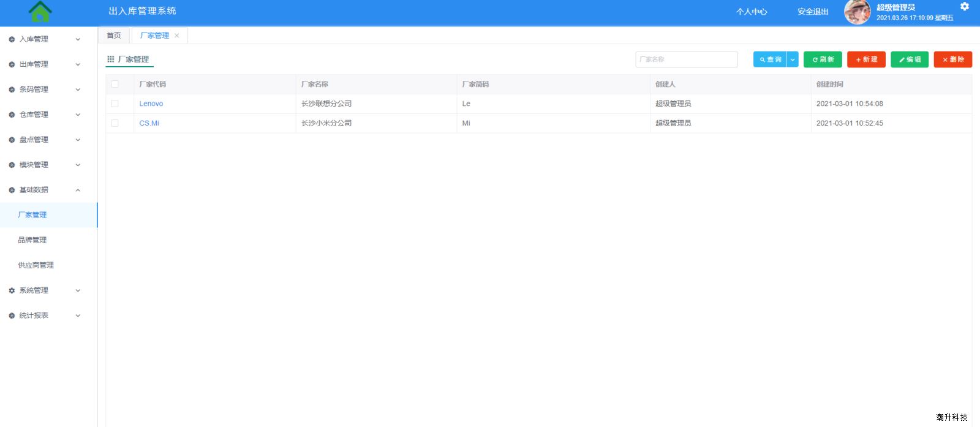
Task: Check the CS.Mi row checkbox
Action: tap(115, 123)
